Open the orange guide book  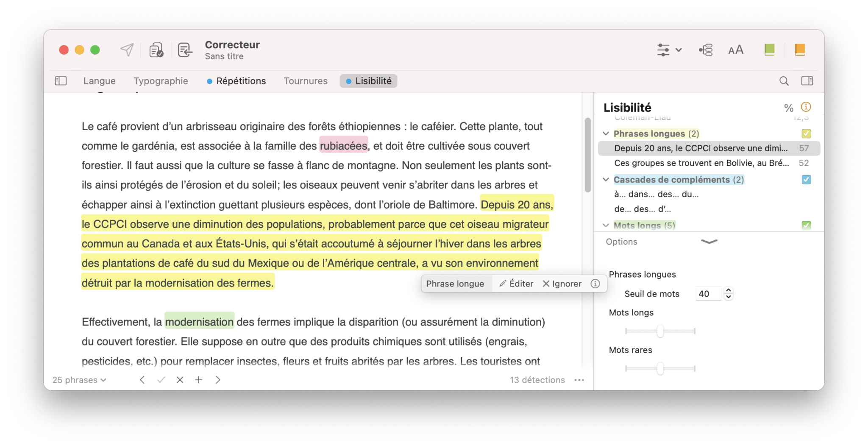coord(800,50)
